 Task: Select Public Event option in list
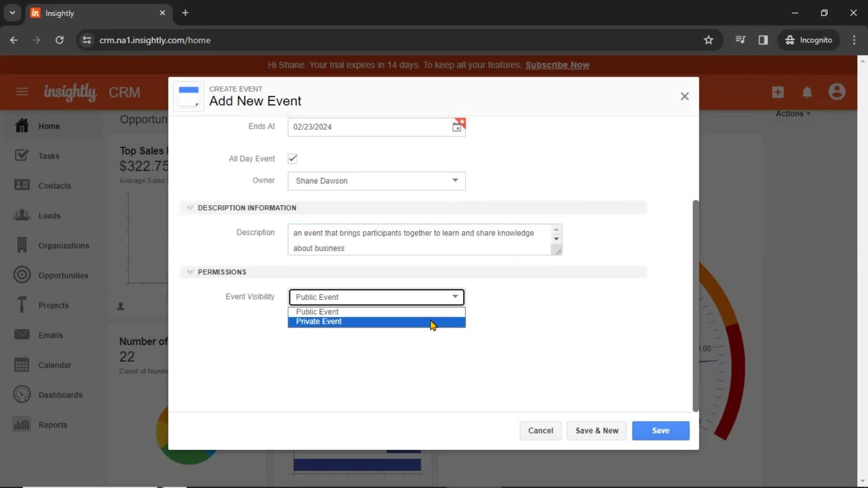[x=377, y=312]
